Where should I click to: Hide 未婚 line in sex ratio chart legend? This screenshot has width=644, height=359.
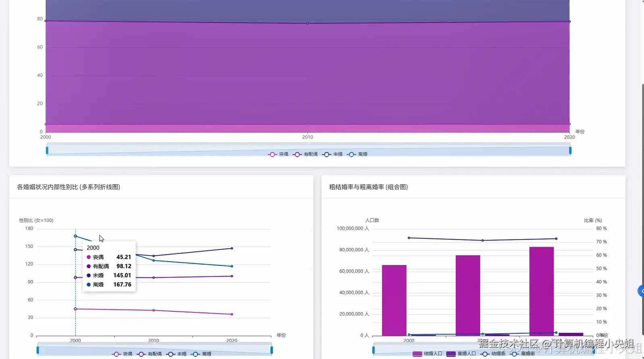click(177, 354)
